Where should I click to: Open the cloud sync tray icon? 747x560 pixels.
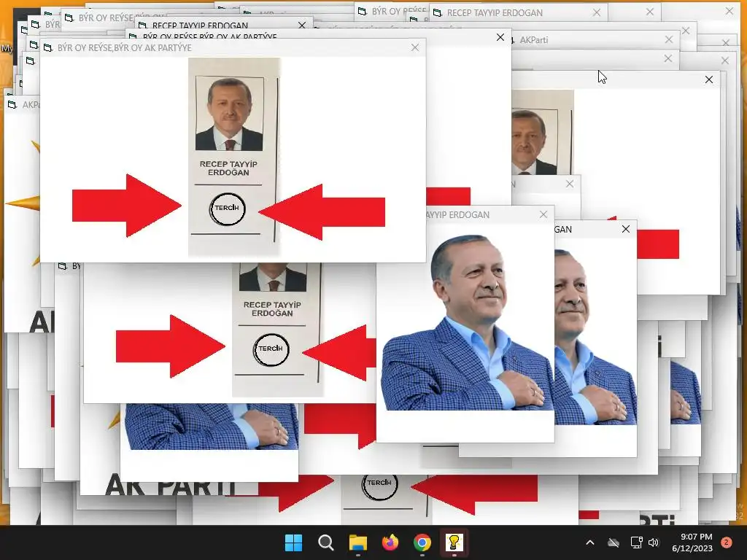[x=613, y=542]
